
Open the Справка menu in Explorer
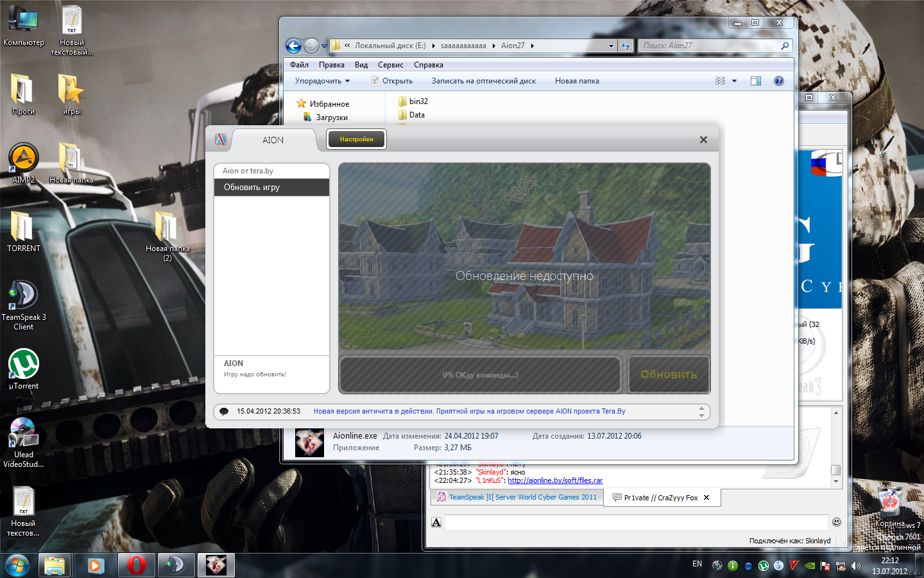click(x=429, y=65)
